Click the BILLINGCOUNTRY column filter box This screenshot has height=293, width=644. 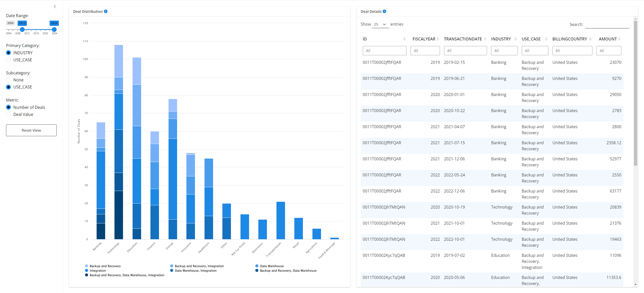tap(572, 51)
